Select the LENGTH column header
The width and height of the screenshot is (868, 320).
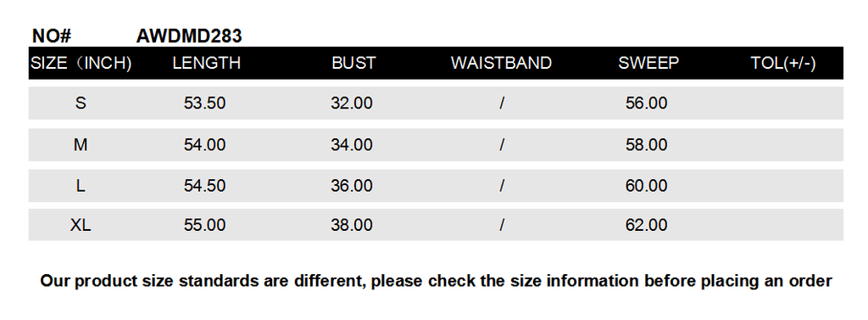207,63
